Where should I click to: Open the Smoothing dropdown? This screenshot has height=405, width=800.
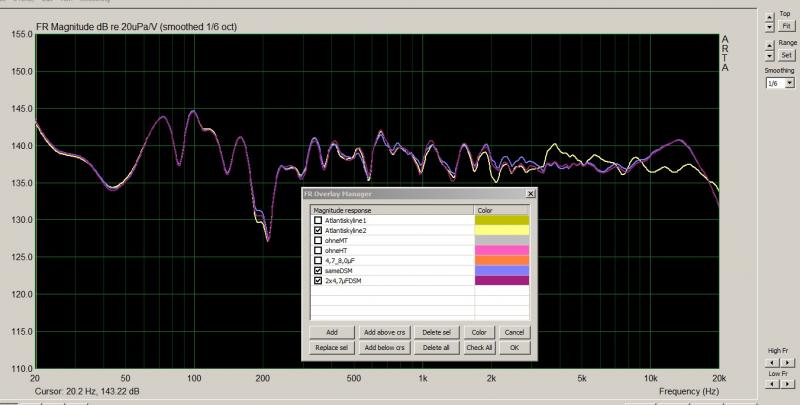[790, 83]
